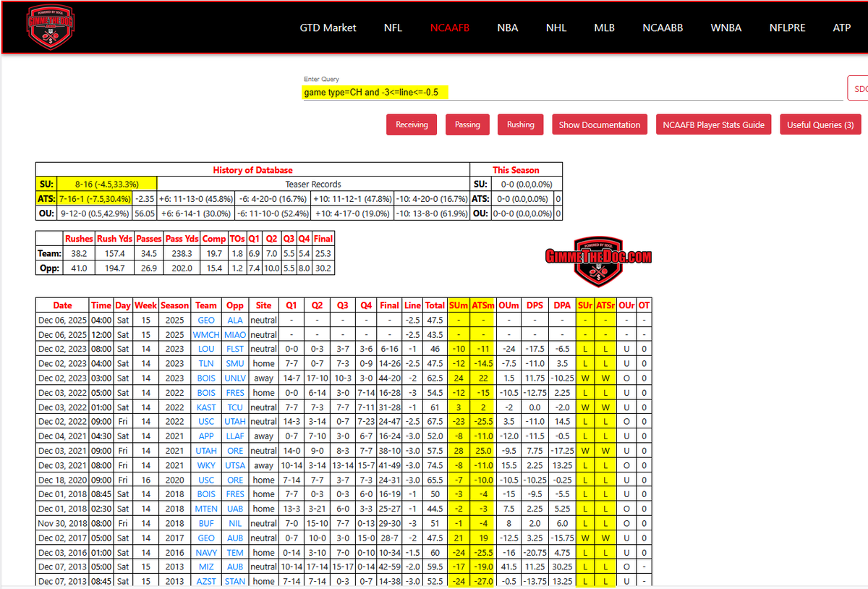Open the NCAABB section

click(x=663, y=27)
